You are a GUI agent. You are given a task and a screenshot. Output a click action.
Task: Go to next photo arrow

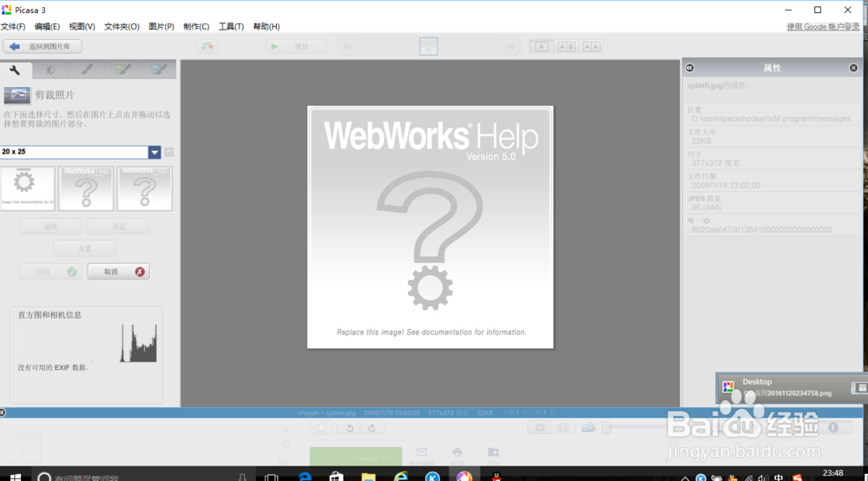[511, 47]
